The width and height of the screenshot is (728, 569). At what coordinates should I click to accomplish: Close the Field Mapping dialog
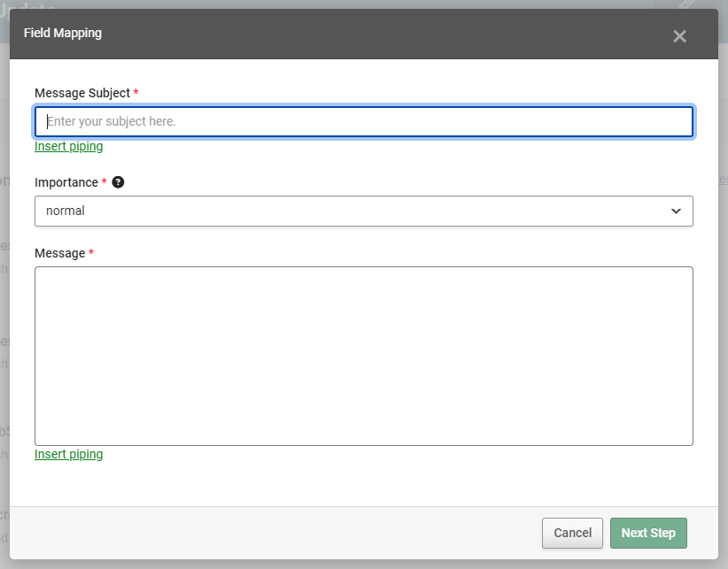679,36
